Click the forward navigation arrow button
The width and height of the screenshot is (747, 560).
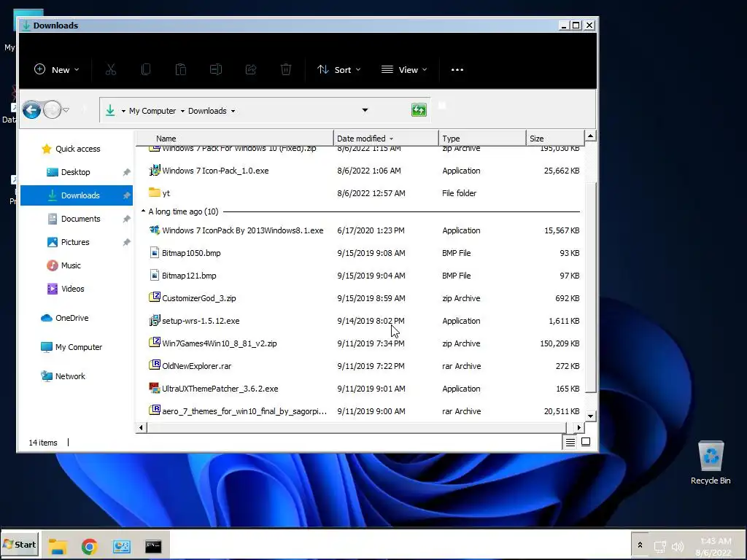coord(52,110)
